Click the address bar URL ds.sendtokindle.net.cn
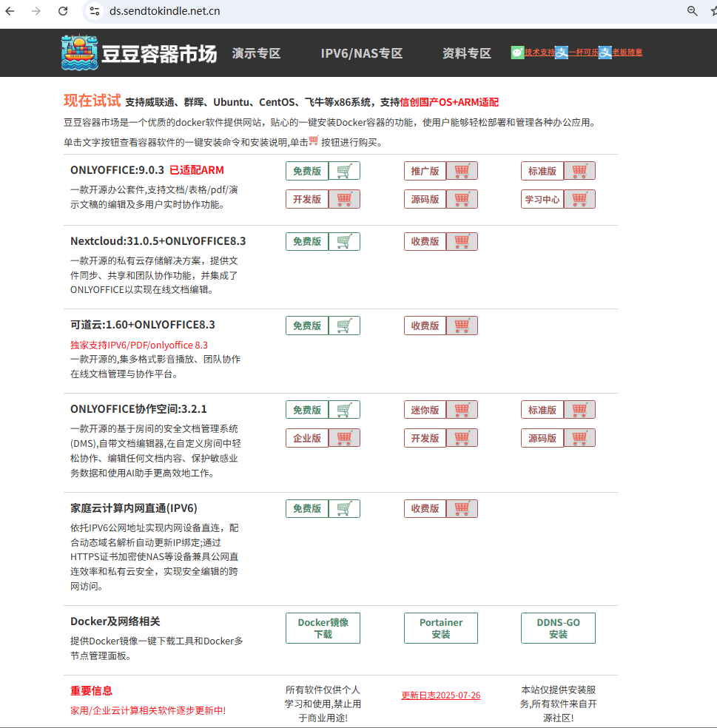Image resolution: width=717 pixels, height=728 pixels. (x=165, y=11)
